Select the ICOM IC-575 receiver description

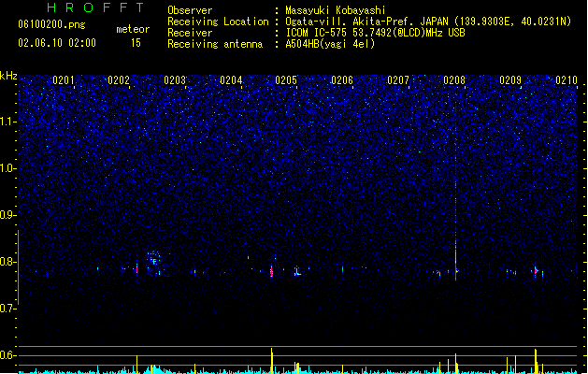point(376,33)
